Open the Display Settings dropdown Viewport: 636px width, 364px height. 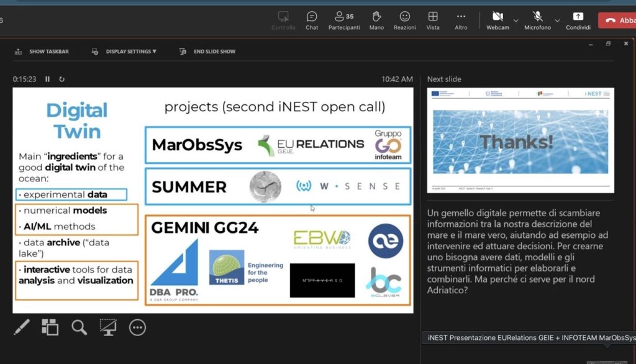point(124,52)
